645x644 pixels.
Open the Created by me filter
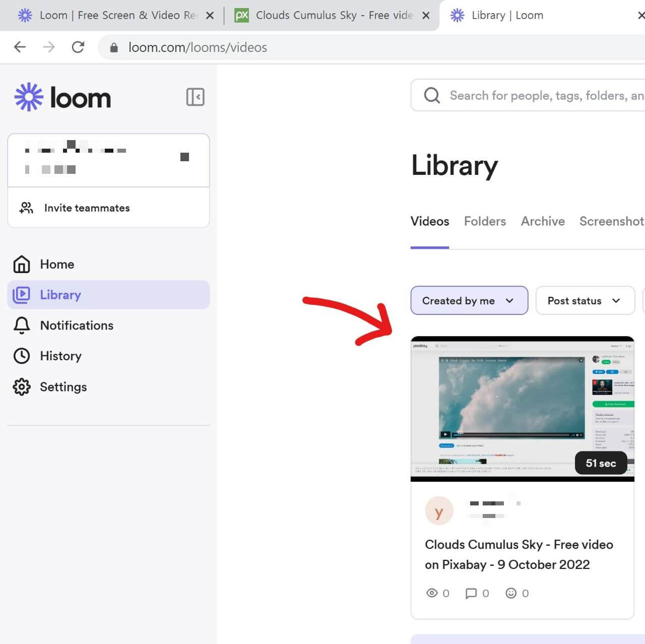pos(469,300)
